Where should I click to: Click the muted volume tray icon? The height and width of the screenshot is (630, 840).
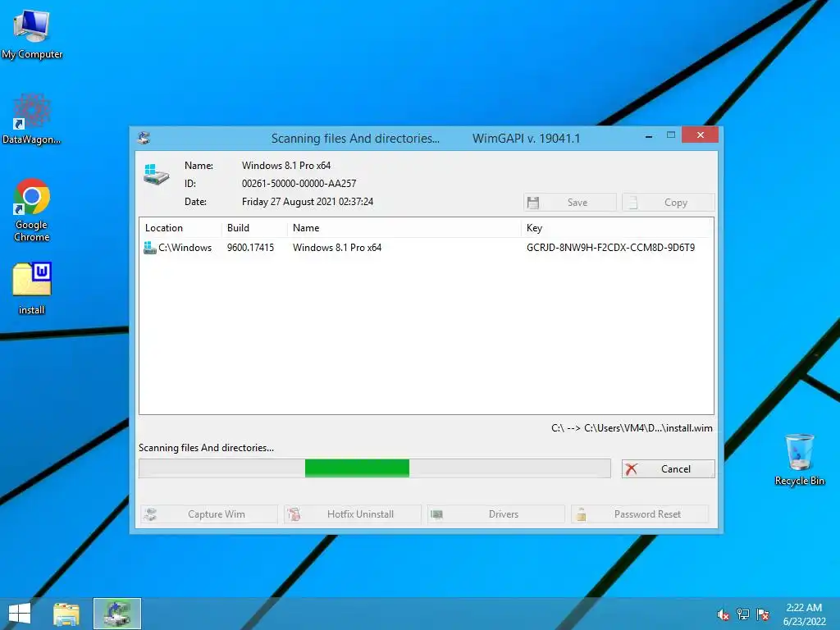[x=723, y=614]
